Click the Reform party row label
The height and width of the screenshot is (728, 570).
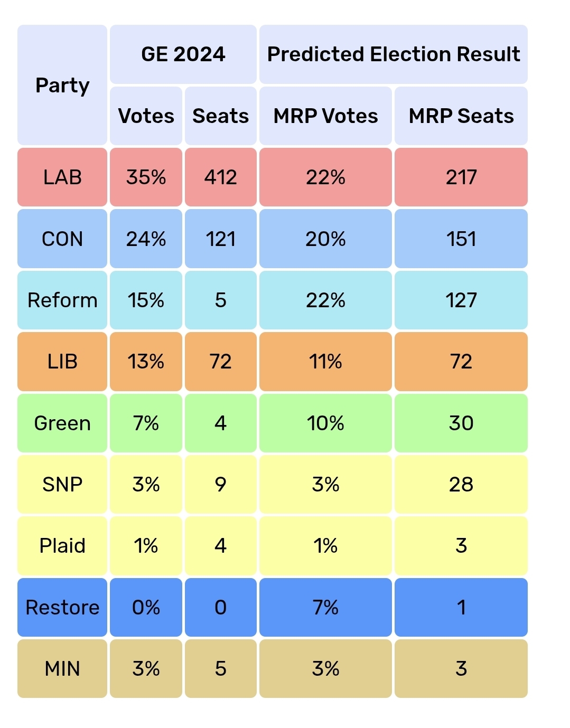point(62,300)
